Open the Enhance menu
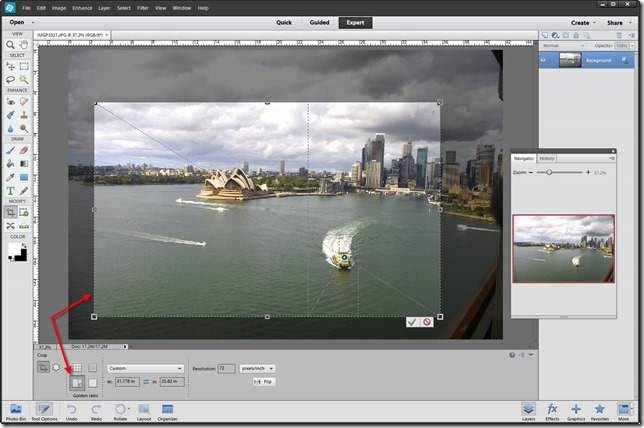The height and width of the screenshot is (428, 644). (x=82, y=8)
